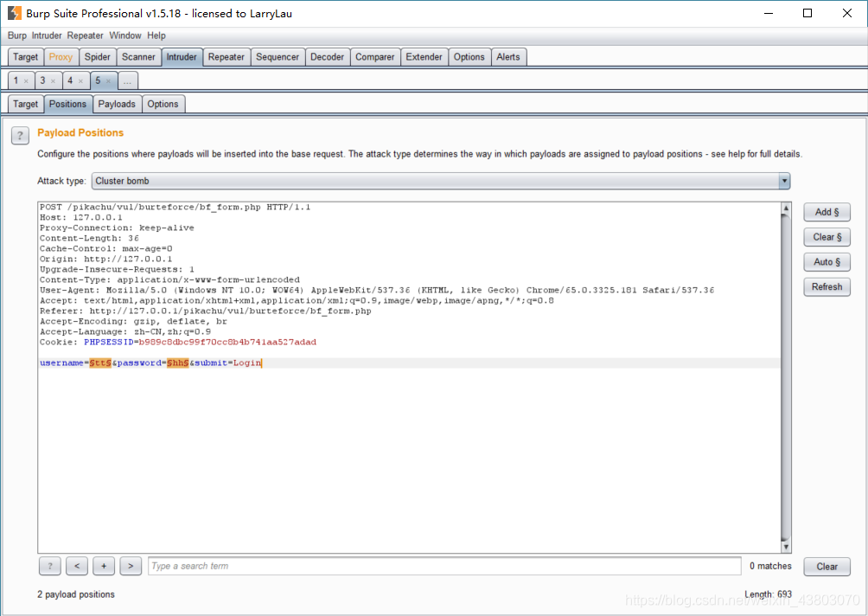This screenshot has height=616, width=868.
Task: Focus the search term input field
Action: [444, 566]
